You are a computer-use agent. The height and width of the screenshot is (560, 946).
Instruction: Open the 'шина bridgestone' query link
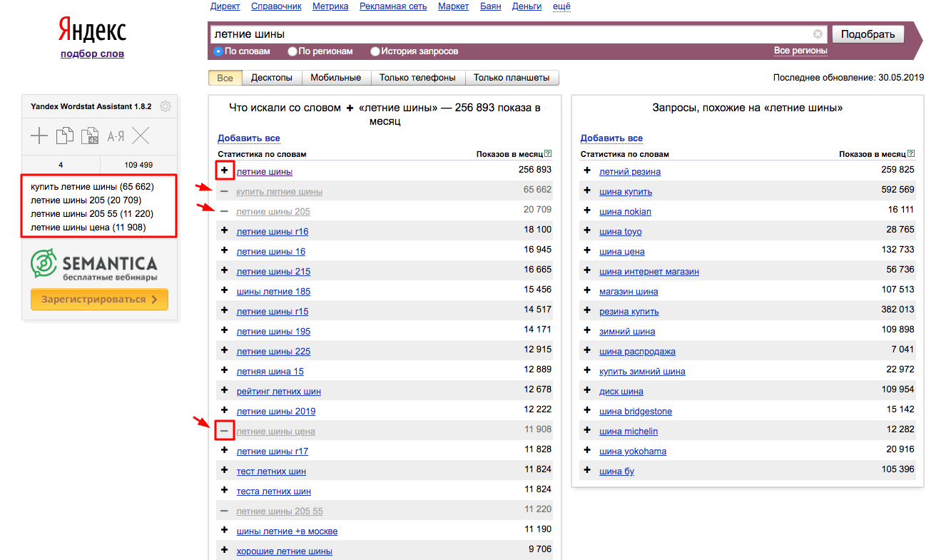tap(636, 412)
